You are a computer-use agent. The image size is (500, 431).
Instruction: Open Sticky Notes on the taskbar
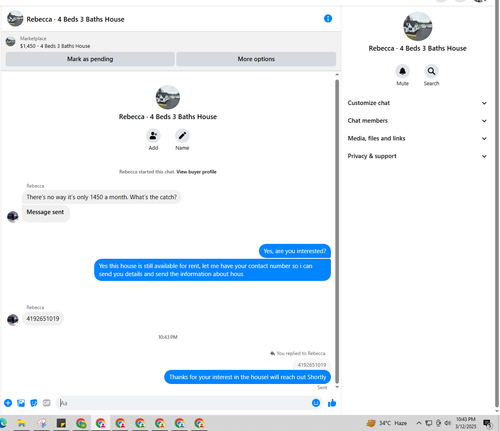(61, 423)
